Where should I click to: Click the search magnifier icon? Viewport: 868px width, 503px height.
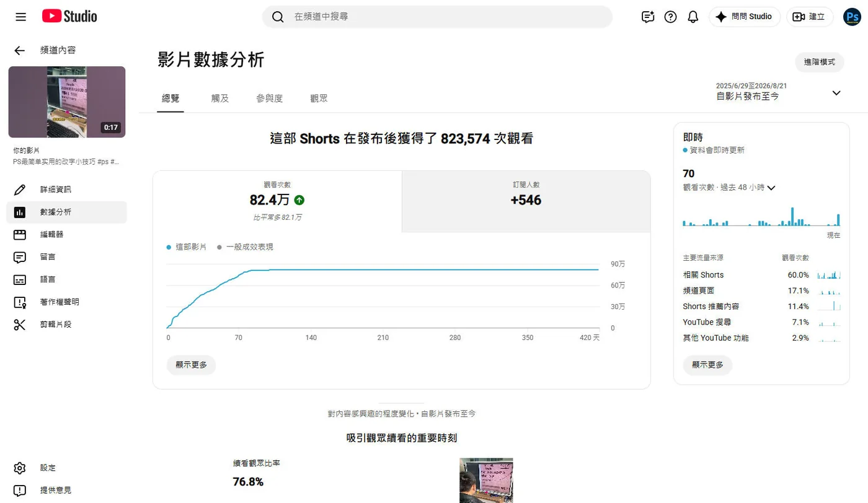pos(278,17)
